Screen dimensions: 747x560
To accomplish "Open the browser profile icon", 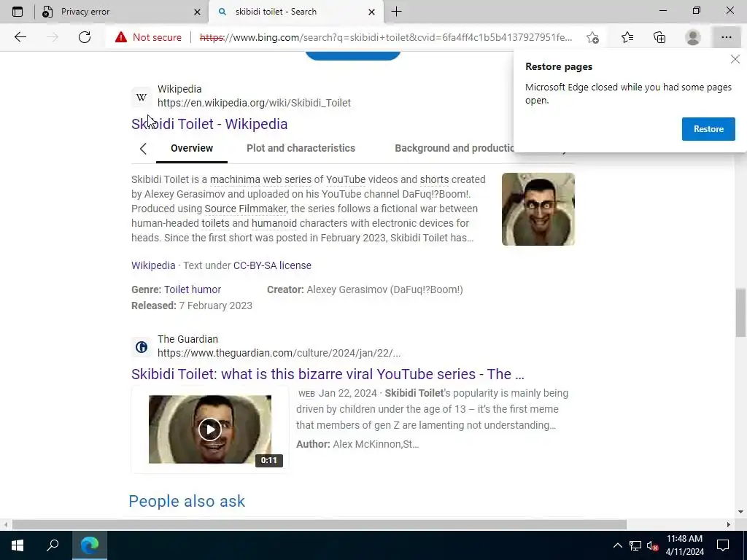I will (x=693, y=37).
